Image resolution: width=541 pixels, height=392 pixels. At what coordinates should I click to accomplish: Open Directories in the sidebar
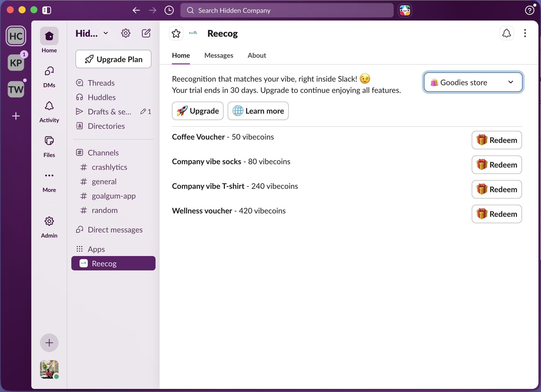coord(113,126)
